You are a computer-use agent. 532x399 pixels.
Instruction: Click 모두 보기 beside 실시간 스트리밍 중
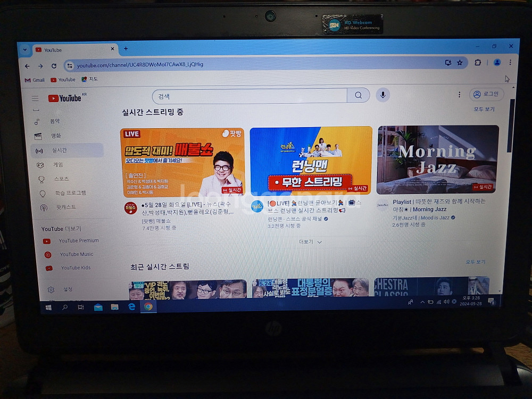(x=484, y=109)
